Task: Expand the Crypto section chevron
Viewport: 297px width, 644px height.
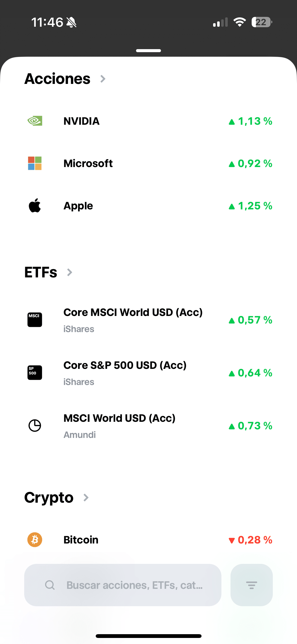Action: coord(86,498)
